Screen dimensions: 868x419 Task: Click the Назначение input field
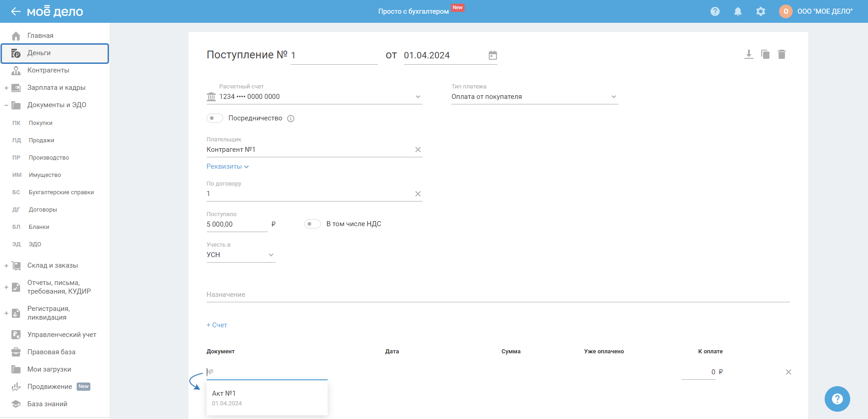point(497,295)
